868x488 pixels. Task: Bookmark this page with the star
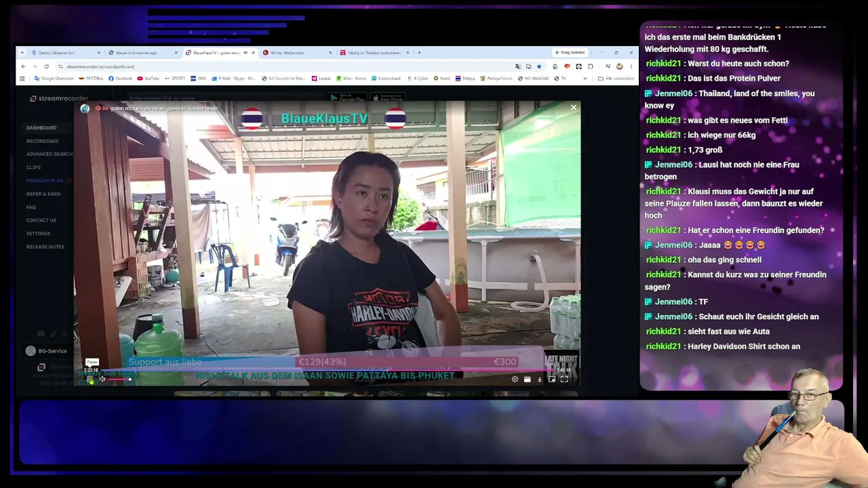coord(539,66)
